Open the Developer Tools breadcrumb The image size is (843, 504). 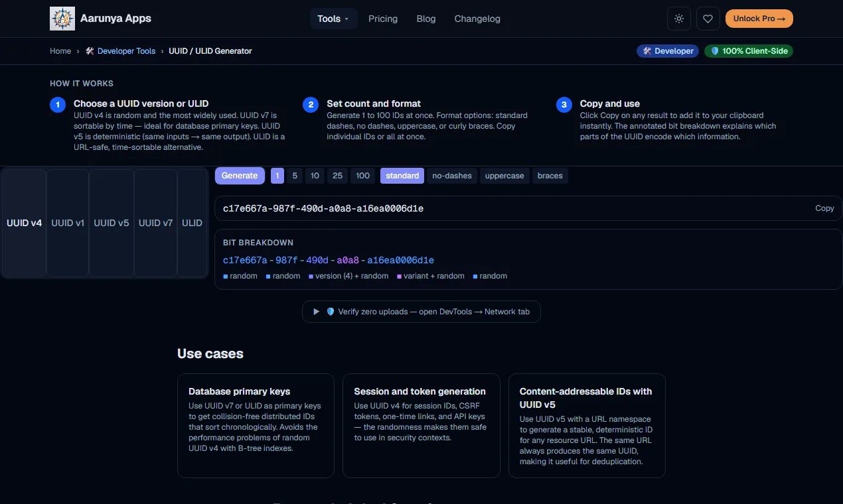(121, 51)
